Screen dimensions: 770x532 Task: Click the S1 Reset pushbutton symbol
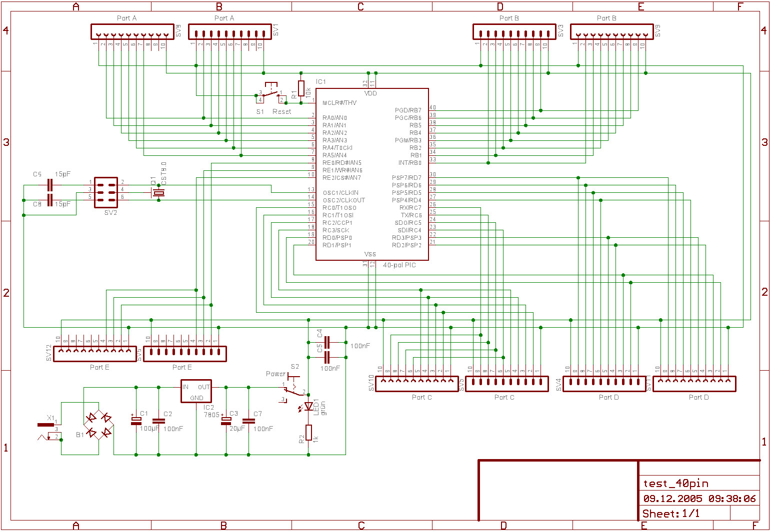pyautogui.click(x=270, y=93)
